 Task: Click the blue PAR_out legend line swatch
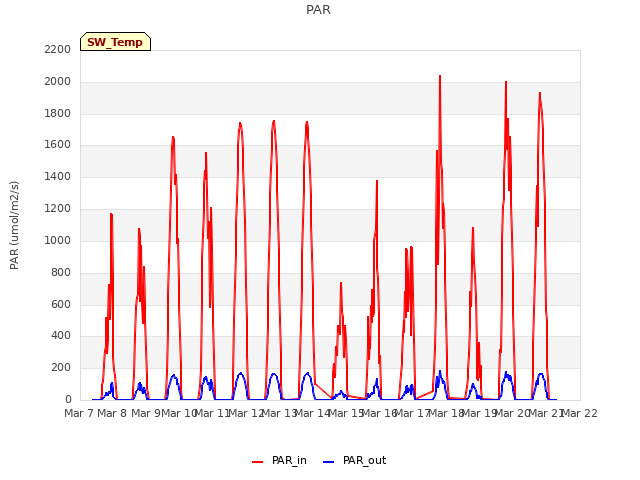pyautogui.click(x=328, y=462)
